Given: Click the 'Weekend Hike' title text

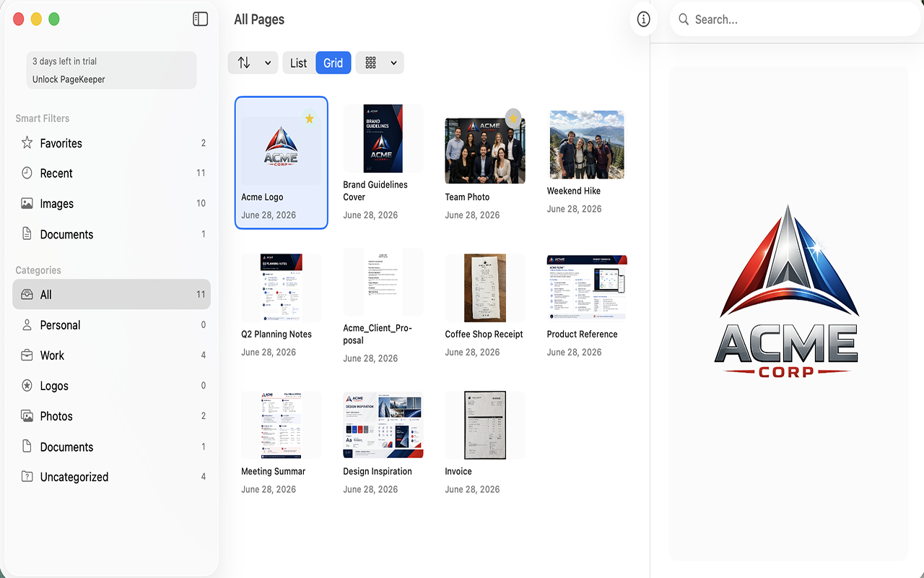Looking at the screenshot, I should pos(574,191).
